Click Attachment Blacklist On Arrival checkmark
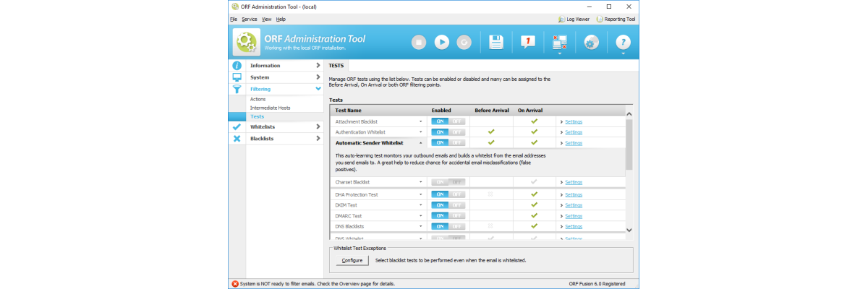Image resolution: width=868 pixels, height=289 pixels. coord(534,121)
